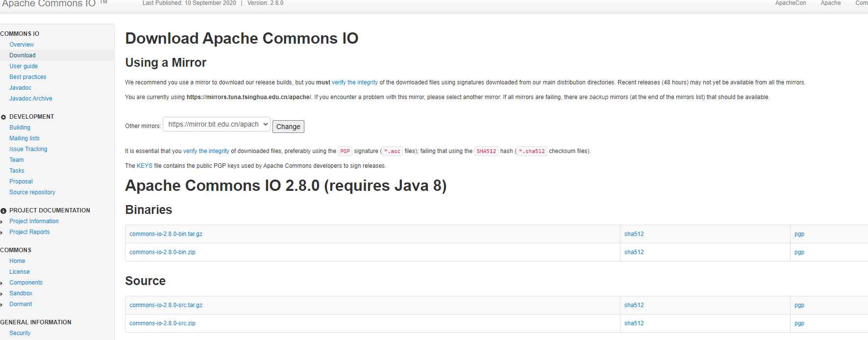Open the Other mirrors dropdown
This screenshot has width=868, height=340.
click(217, 125)
